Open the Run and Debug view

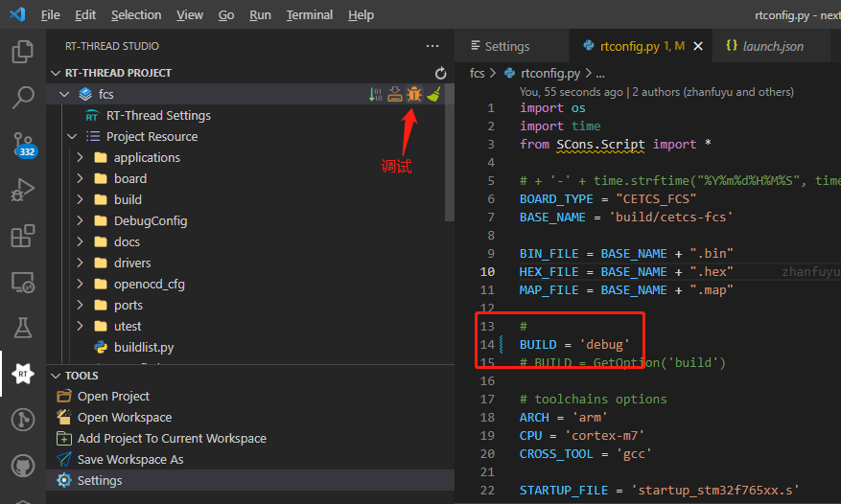[22, 190]
